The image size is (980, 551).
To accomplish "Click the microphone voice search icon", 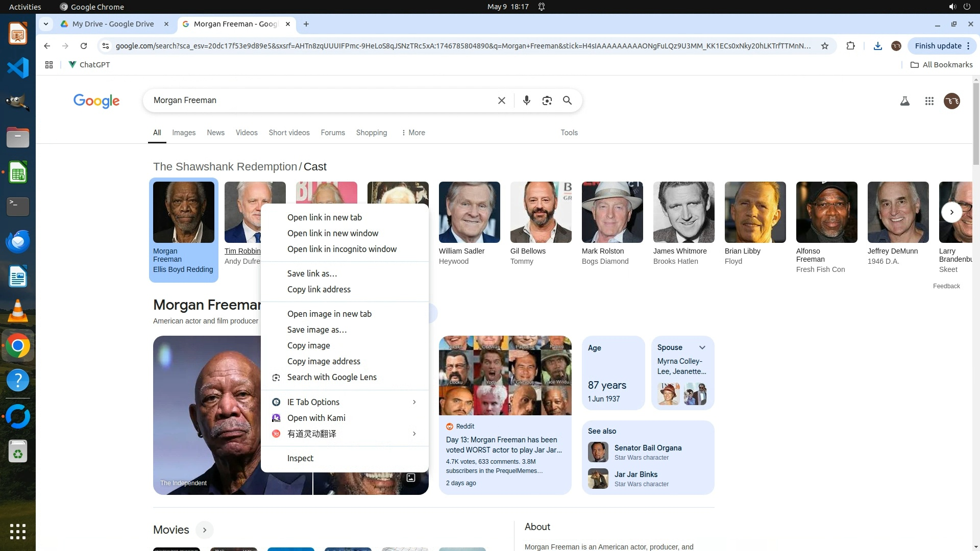I will pyautogui.click(x=526, y=101).
